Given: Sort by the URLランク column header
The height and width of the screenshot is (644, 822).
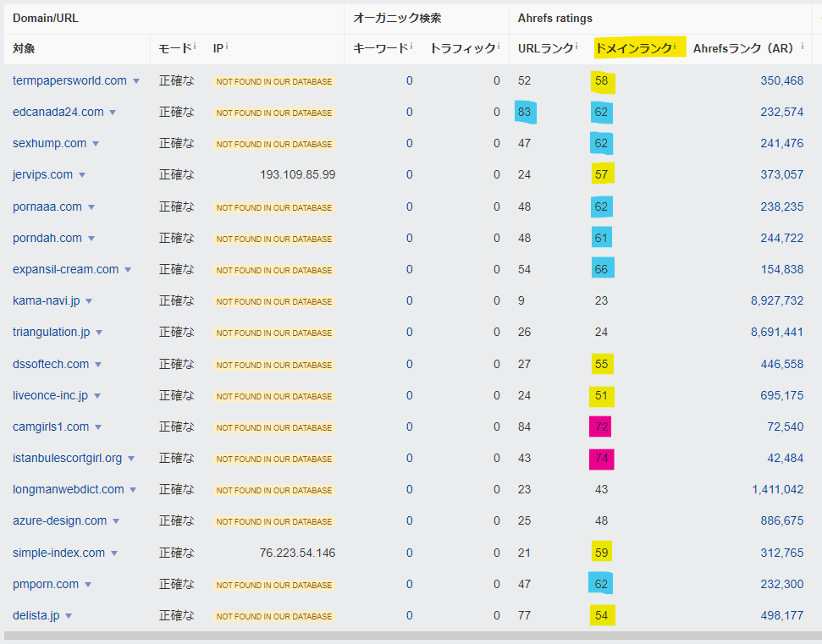Looking at the screenshot, I should [x=546, y=48].
